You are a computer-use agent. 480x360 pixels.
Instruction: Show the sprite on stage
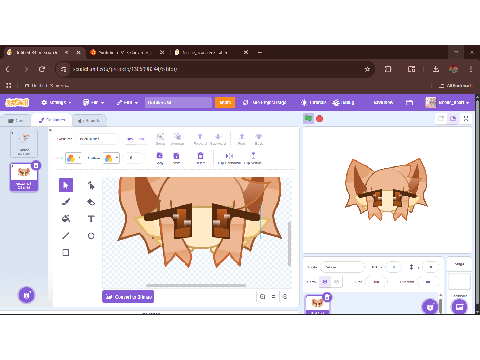point(325,282)
